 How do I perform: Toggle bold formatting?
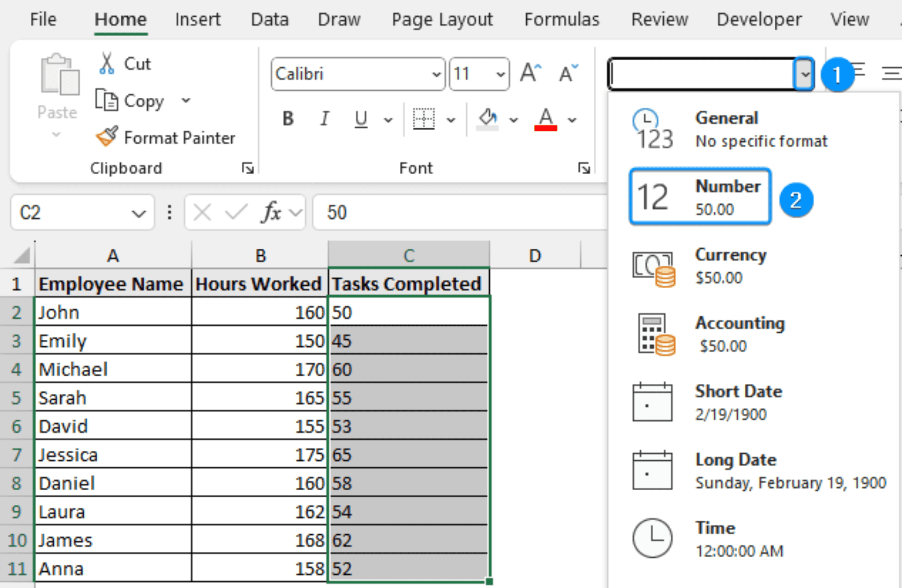click(x=288, y=118)
